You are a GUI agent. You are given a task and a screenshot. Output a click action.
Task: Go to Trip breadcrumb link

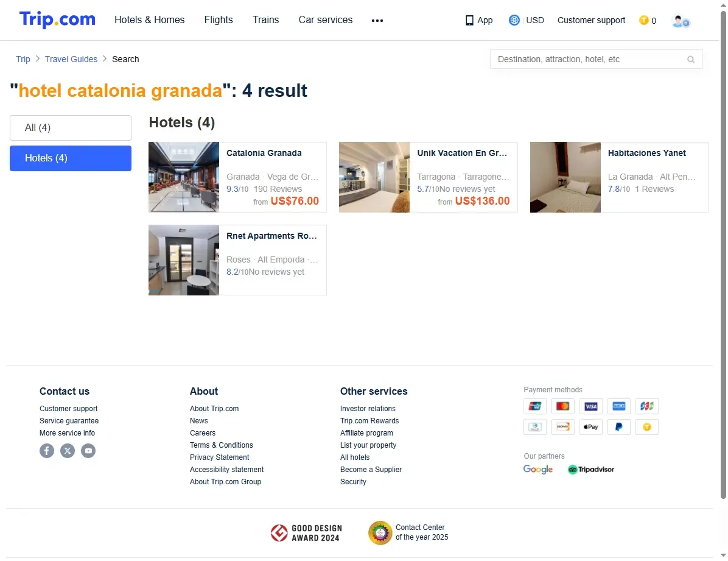point(23,59)
